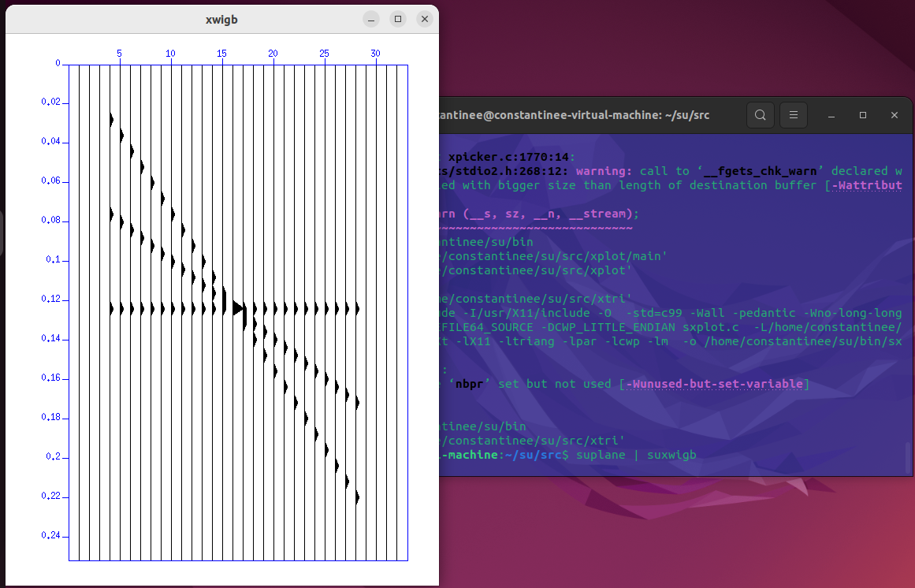Click the terminal window title text
915x588 pixels.
point(575,115)
